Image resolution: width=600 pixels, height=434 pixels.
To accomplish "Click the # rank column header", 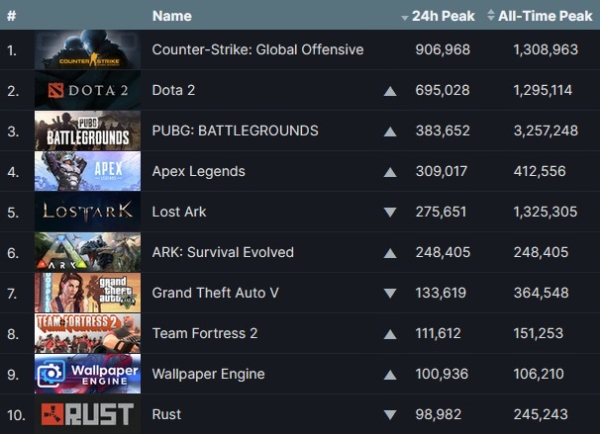I will [x=11, y=16].
